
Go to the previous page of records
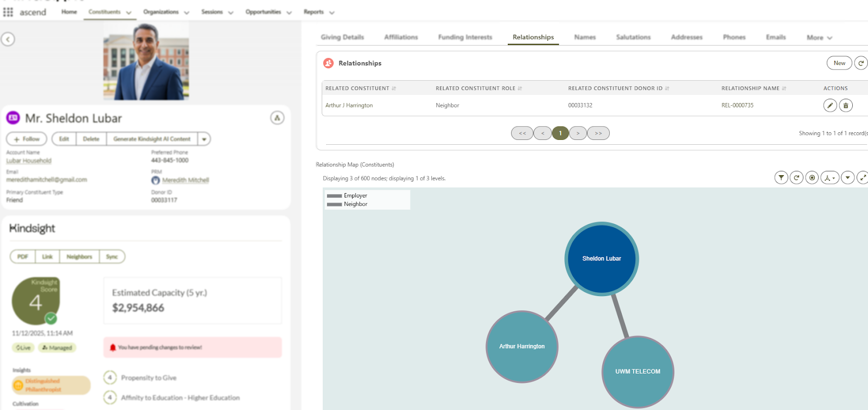[x=542, y=133]
